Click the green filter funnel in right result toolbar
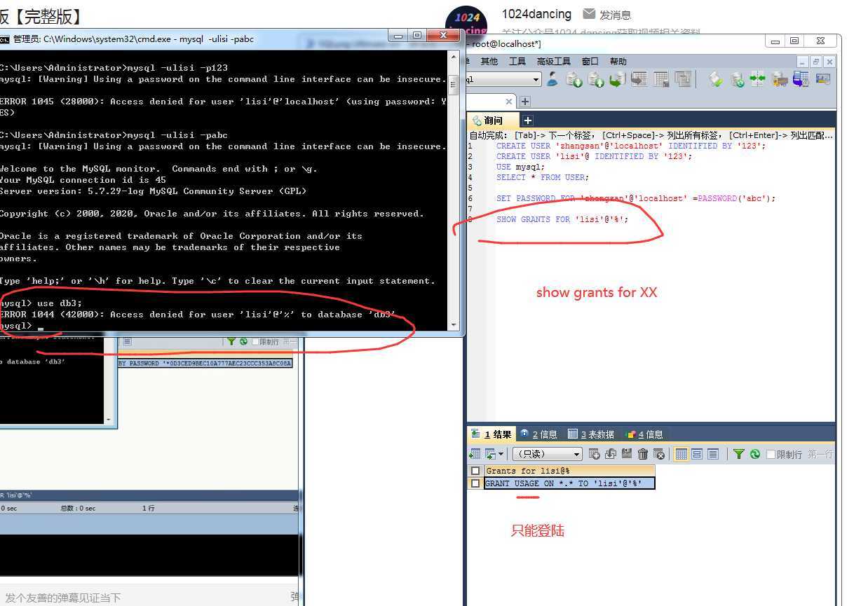The width and height of the screenshot is (868, 606). 738,454
